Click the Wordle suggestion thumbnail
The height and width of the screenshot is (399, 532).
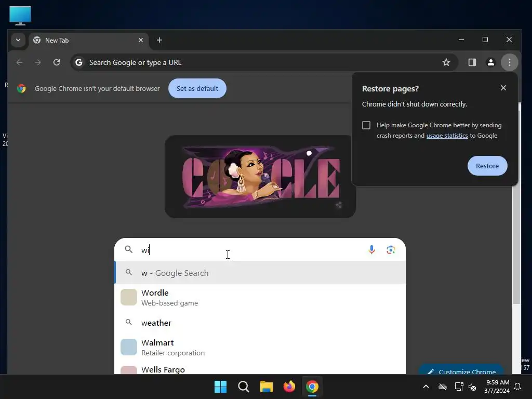click(129, 297)
